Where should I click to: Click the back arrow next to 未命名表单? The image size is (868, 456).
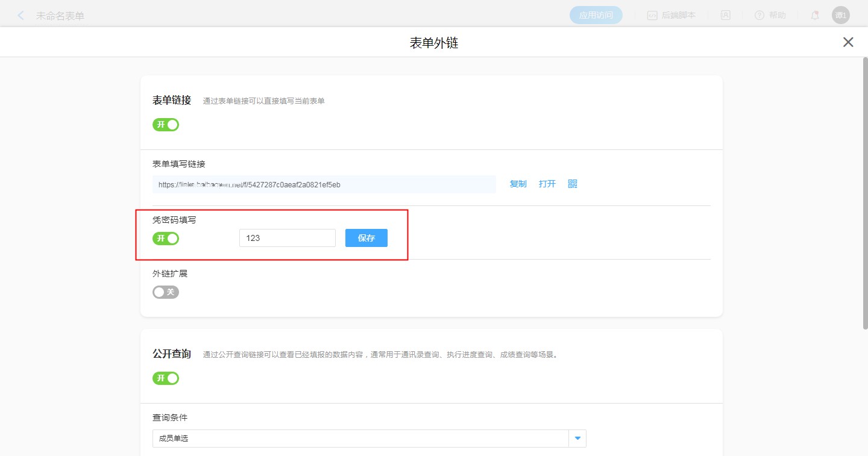click(x=21, y=16)
